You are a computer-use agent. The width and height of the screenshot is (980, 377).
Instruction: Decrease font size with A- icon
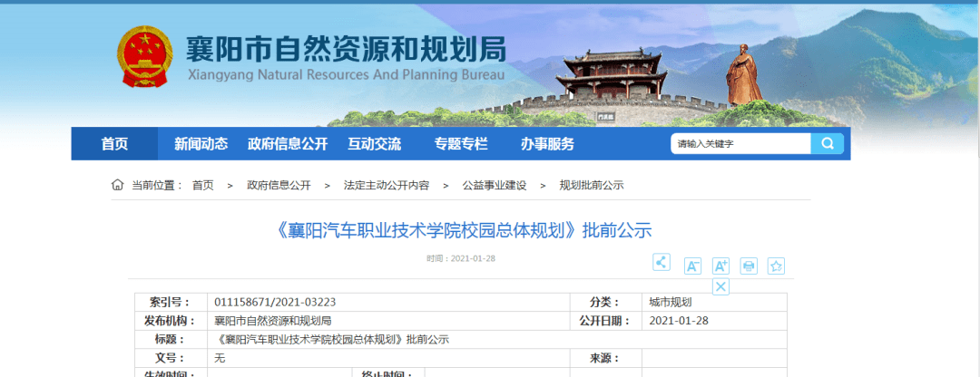pos(692,266)
